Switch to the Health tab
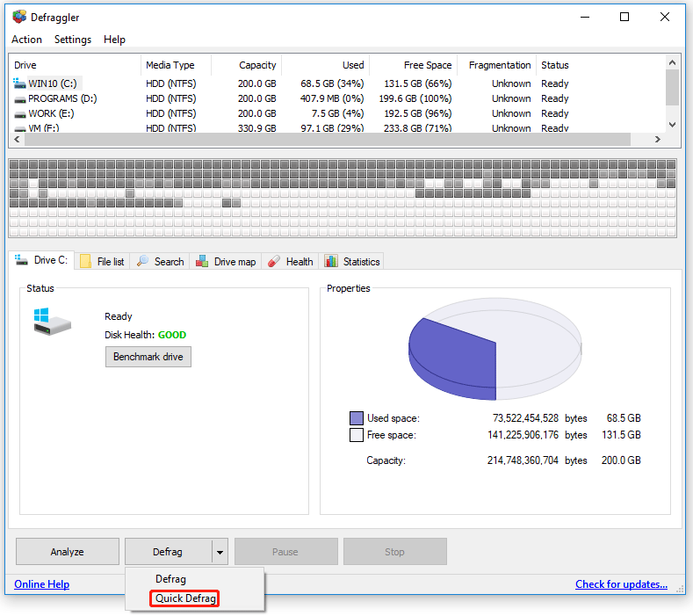This screenshot has width=693, height=616. pos(291,261)
